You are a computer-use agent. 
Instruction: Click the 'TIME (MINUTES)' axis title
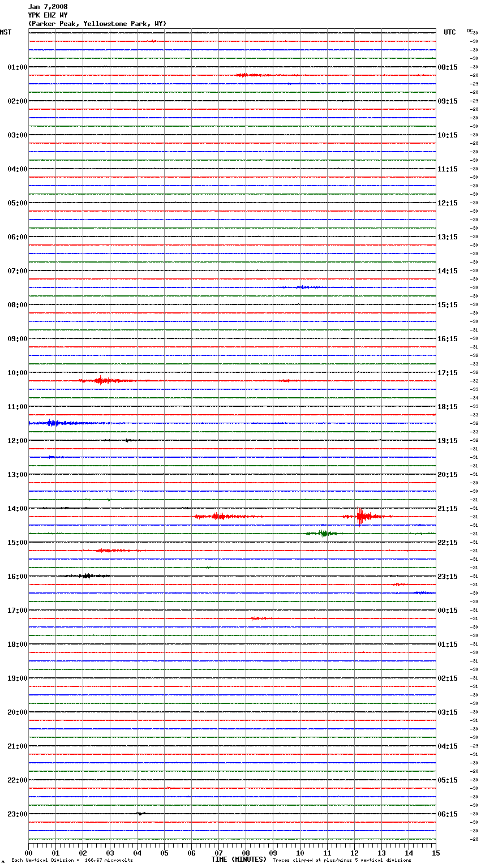point(239,860)
